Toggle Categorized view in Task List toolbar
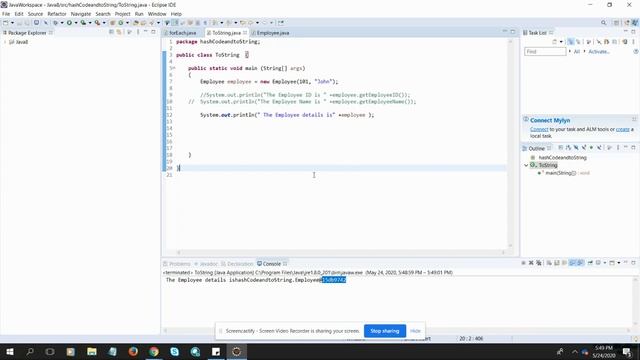Image resolution: width=640 pixels, height=360 pixels. 571,42
